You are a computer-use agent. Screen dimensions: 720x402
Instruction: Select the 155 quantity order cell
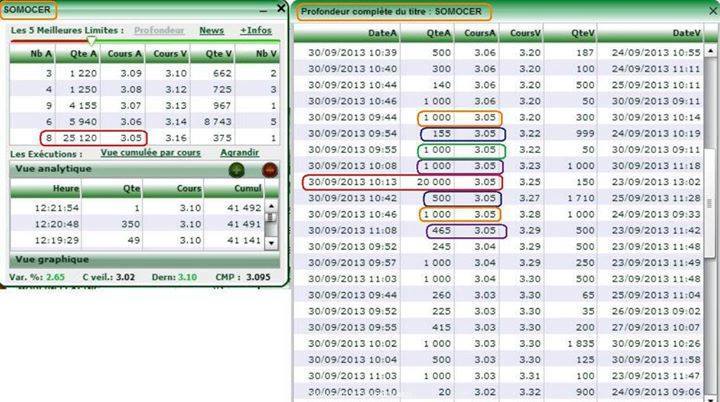pyautogui.click(x=442, y=134)
